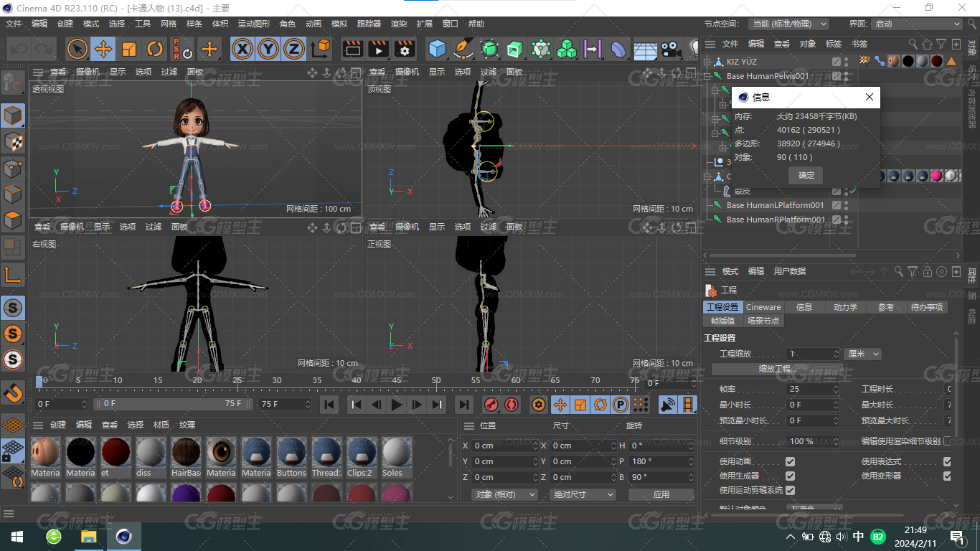The height and width of the screenshot is (551, 980).
Task: Click the 确定 button in 信息 dialog
Action: point(806,175)
